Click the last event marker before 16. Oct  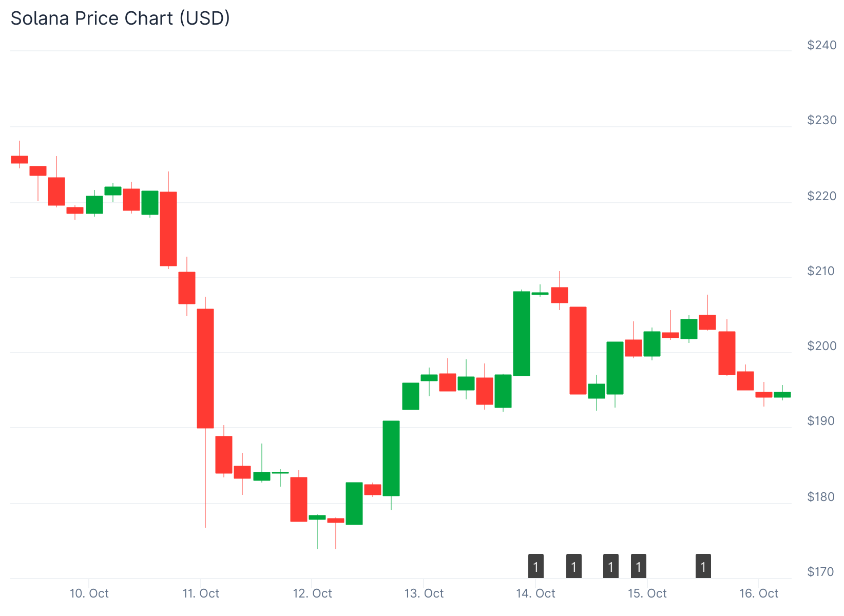tap(703, 566)
